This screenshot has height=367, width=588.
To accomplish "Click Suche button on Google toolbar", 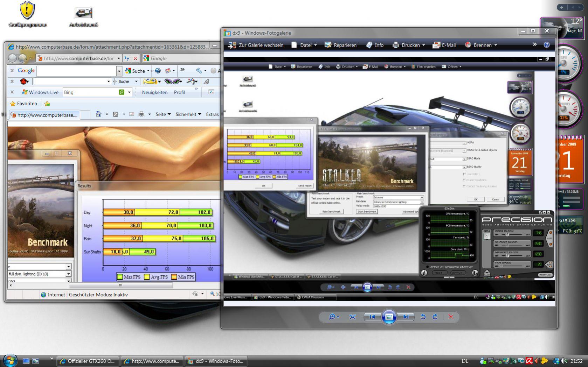I will [135, 71].
